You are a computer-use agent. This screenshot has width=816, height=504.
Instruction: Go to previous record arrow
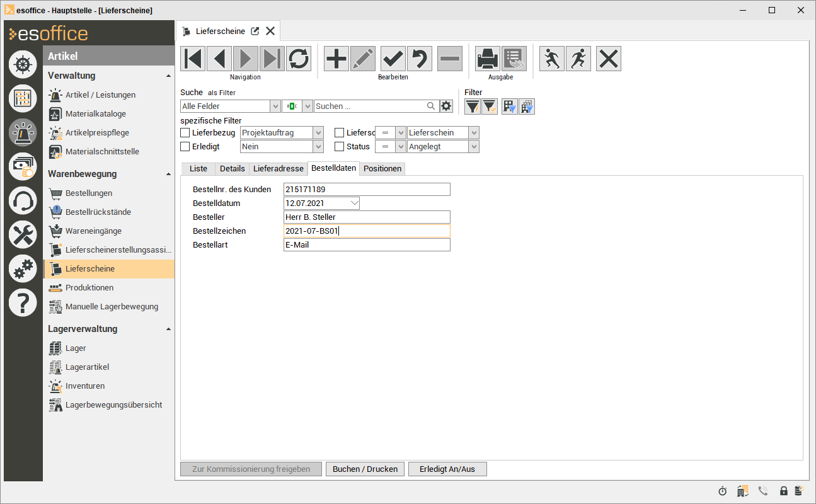tap(219, 59)
